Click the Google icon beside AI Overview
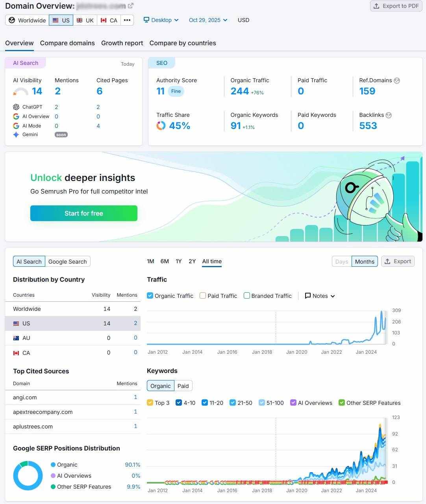Image resolution: width=426 pixels, height=504 pixels. 16,116
